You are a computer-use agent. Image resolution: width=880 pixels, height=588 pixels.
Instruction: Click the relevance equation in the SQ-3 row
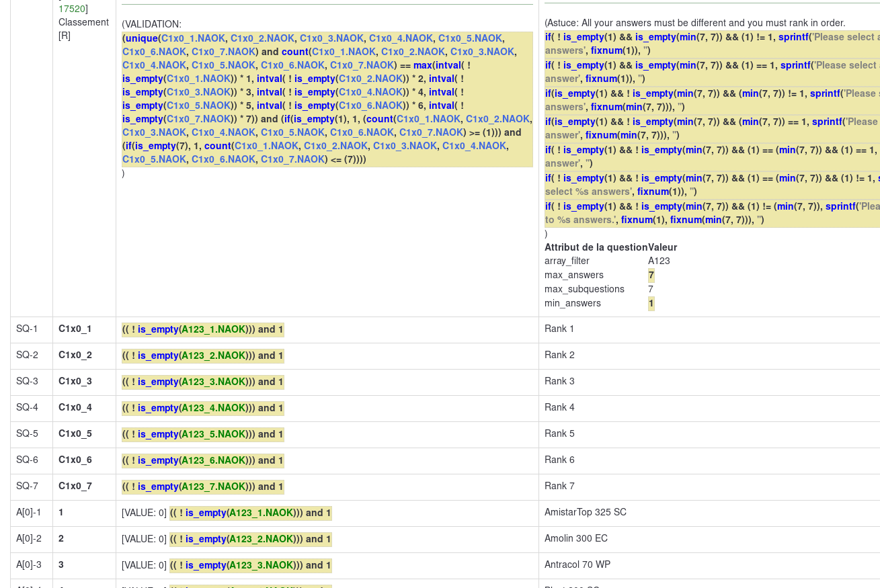tap(203, 382)
